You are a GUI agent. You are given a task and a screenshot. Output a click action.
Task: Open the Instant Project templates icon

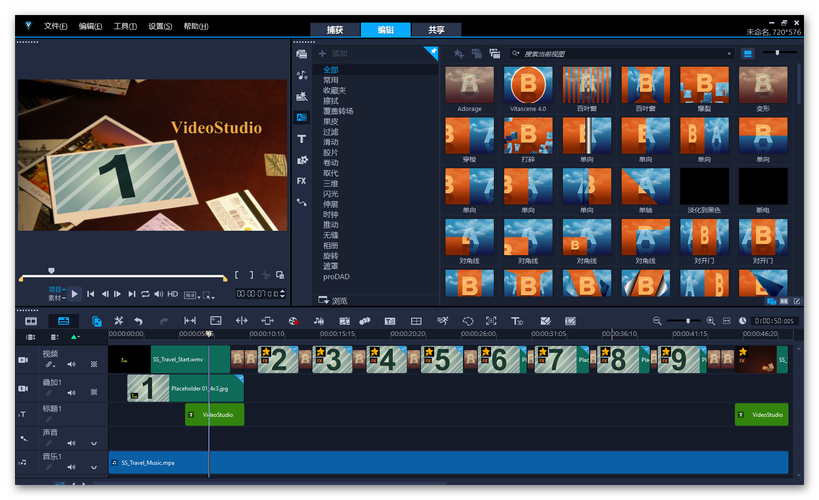coord(301,96)
